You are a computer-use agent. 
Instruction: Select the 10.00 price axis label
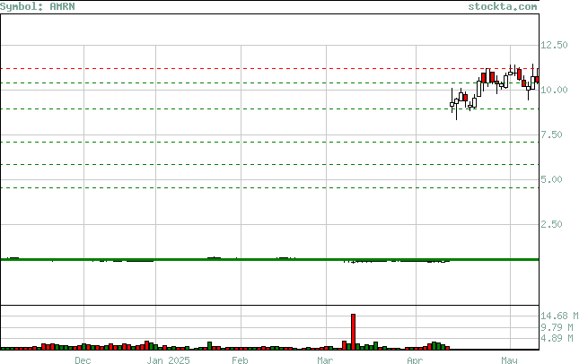point(554,90)
